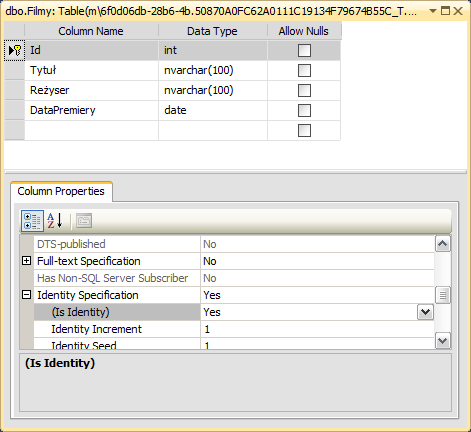Open the (Is Identity) value dropdown
This screenshot has height=432, width=471.
(x=425, y=312)
